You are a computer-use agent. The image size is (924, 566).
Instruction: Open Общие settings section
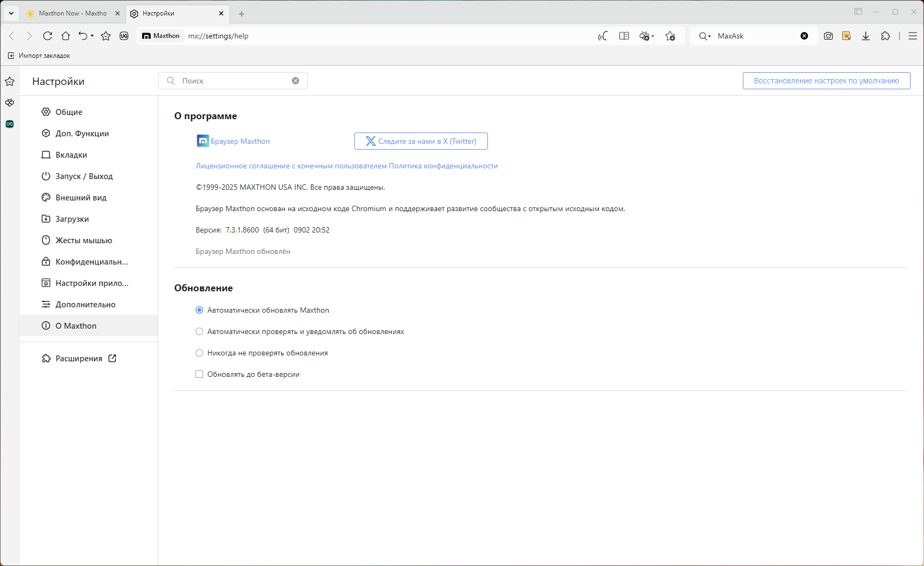click(89, 112)
